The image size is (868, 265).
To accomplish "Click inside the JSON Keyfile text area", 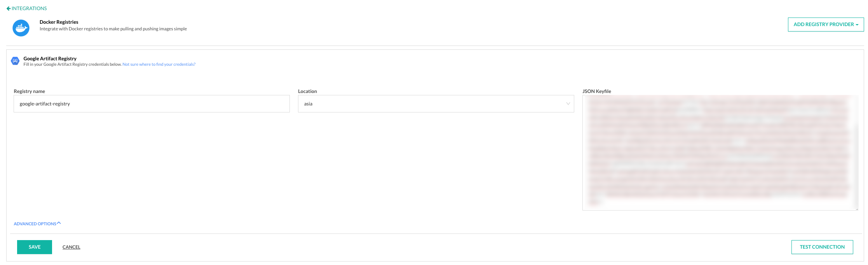I will pyautogui.click(x=720, y=153).
